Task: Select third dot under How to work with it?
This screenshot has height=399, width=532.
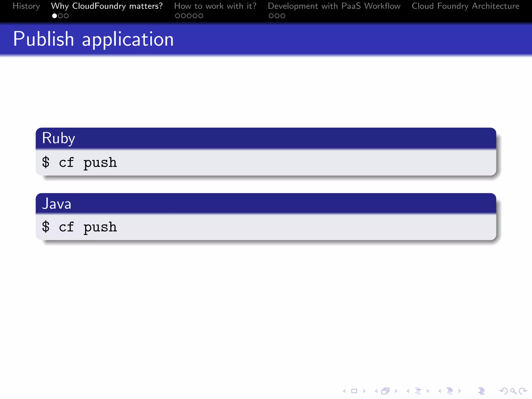Action: tap(189, 16)
